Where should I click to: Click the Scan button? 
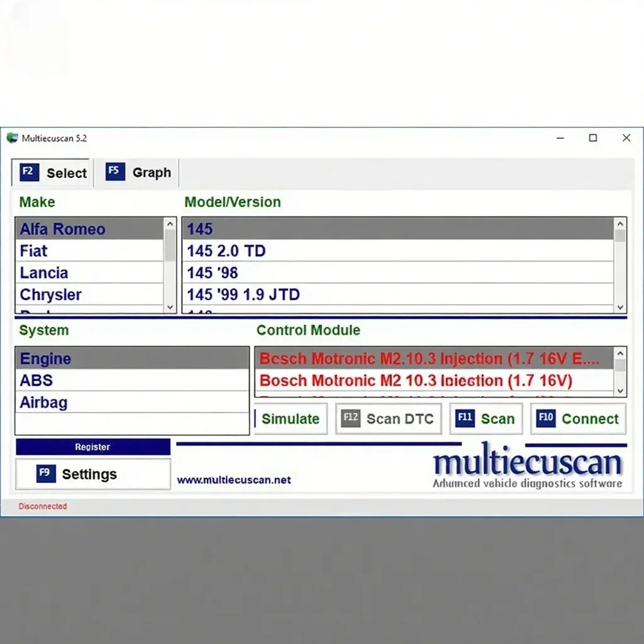[x=486, y=418]
